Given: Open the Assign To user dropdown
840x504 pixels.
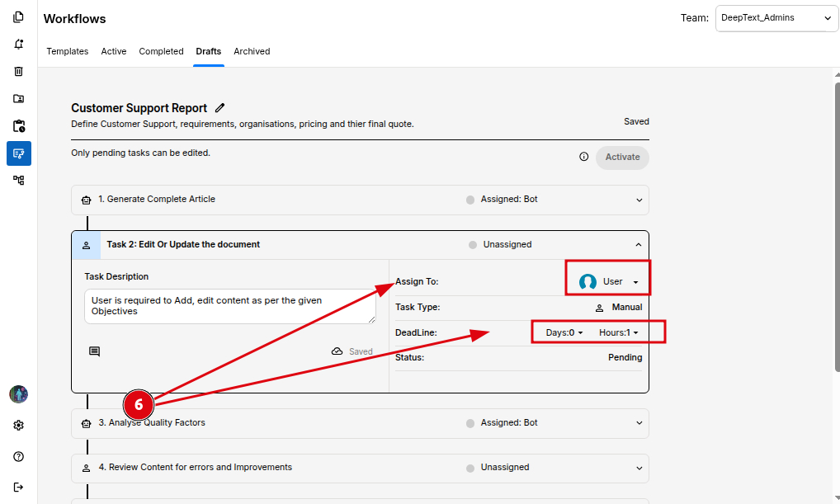Looking at the screenshot, I should pyautogui.click(x=609, y=282).
